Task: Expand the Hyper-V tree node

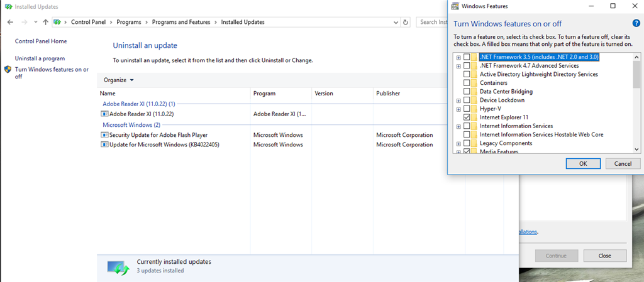Action: [458, 109]
